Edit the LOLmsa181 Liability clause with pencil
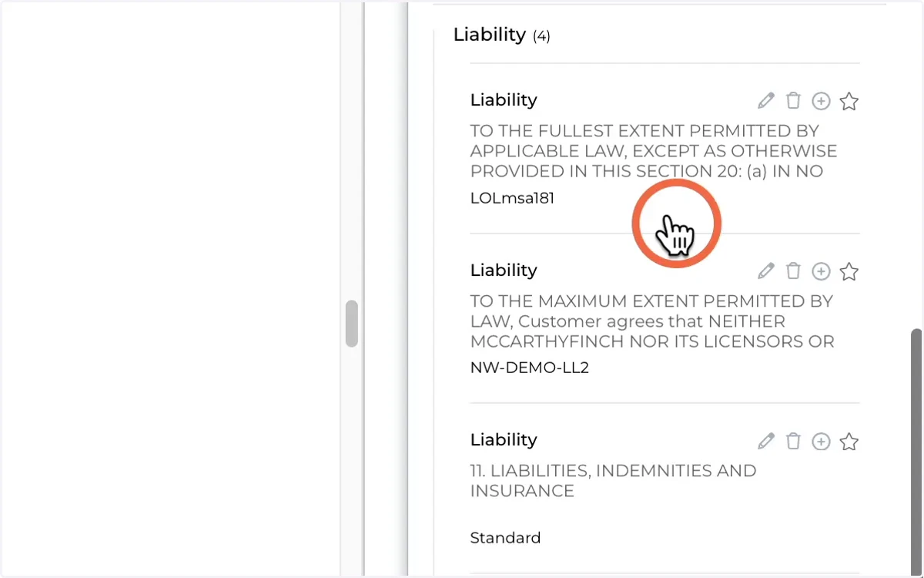This screenshot has height=578, width=924. pyautogui.click(x=765, y=101)
